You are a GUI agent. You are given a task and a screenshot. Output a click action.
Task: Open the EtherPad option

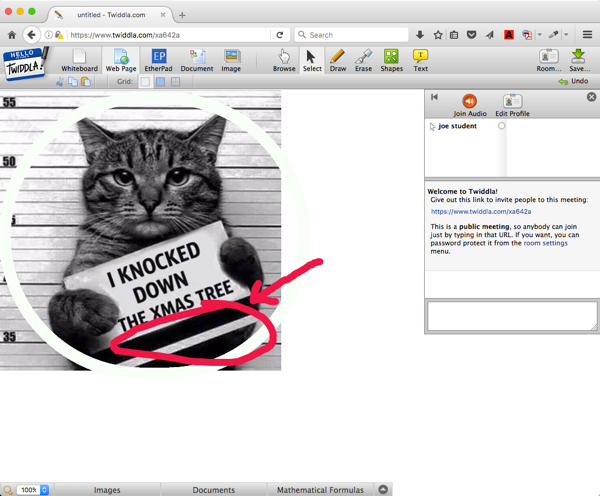pos(158,59)
